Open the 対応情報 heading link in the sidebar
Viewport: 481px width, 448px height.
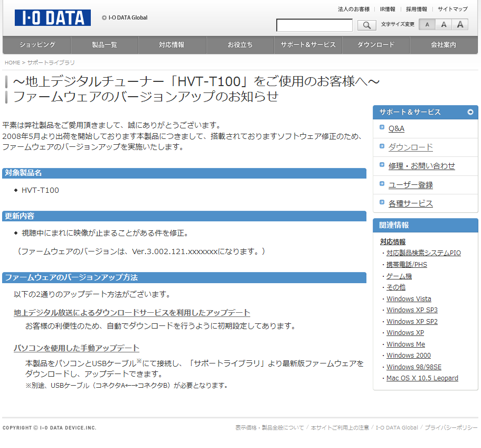(393, 242)
